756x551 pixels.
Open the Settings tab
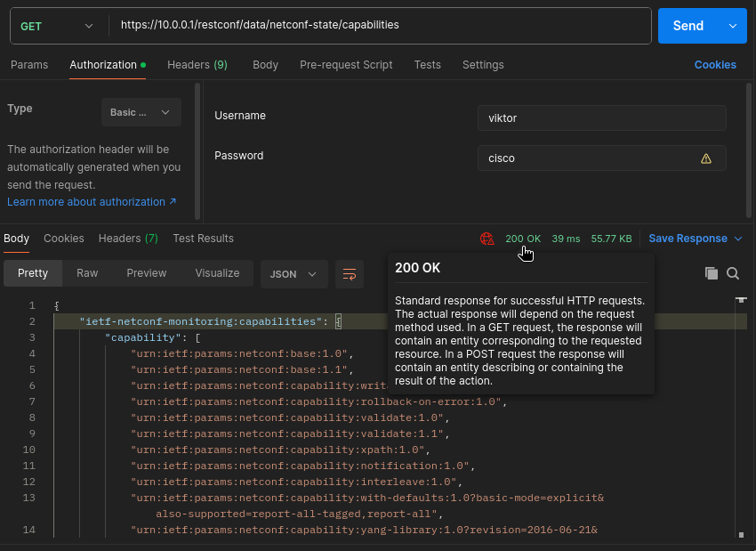483,65
